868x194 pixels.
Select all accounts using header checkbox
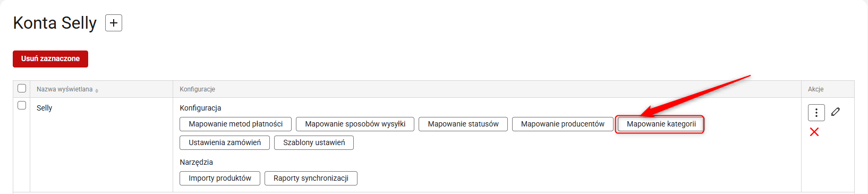22,88
